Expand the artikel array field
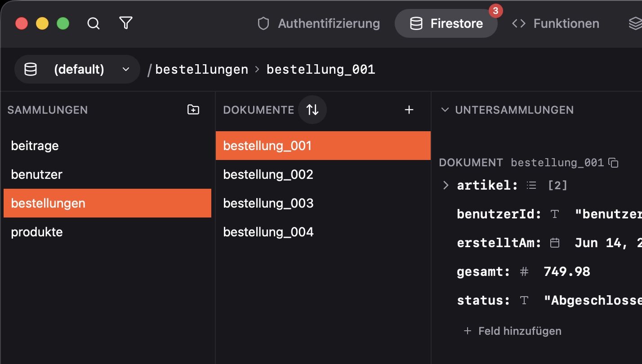The height and width of the screenshot is (364, 642). tap(446, 185)
